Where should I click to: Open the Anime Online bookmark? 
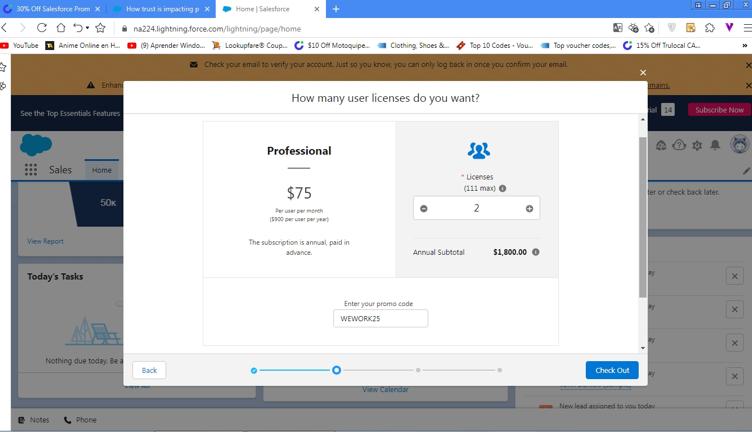click(83, 46)
